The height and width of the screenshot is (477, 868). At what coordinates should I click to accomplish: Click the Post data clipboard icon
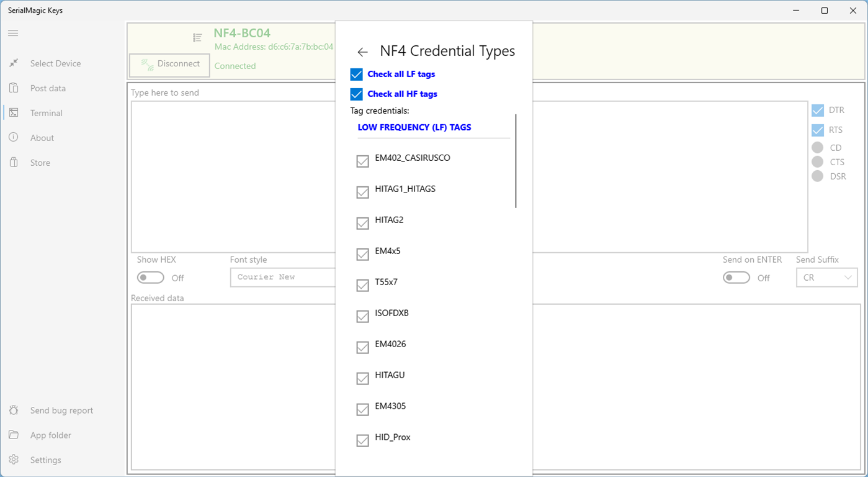coord(14,88)
